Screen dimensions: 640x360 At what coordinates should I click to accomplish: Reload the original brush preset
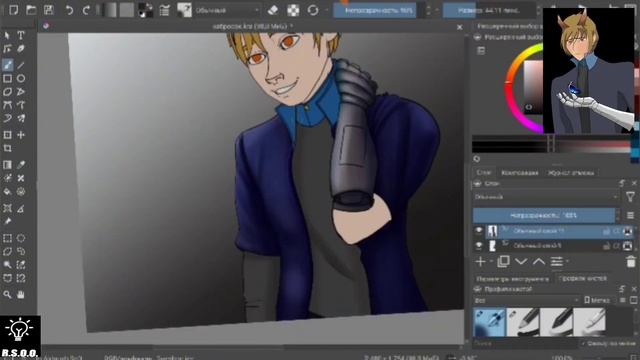[x=313, y=10]
